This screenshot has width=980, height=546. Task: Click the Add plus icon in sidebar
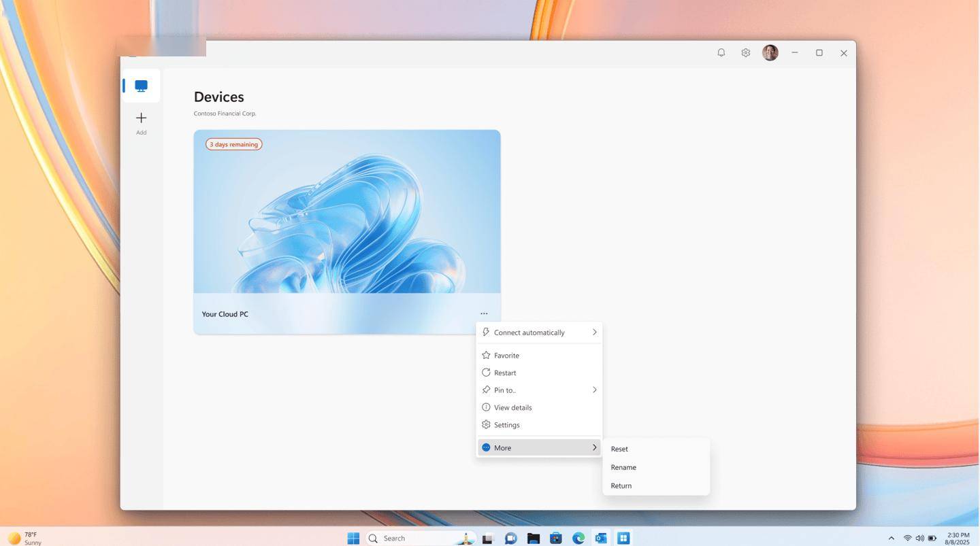pyautogui.click(x=141, y=118)
